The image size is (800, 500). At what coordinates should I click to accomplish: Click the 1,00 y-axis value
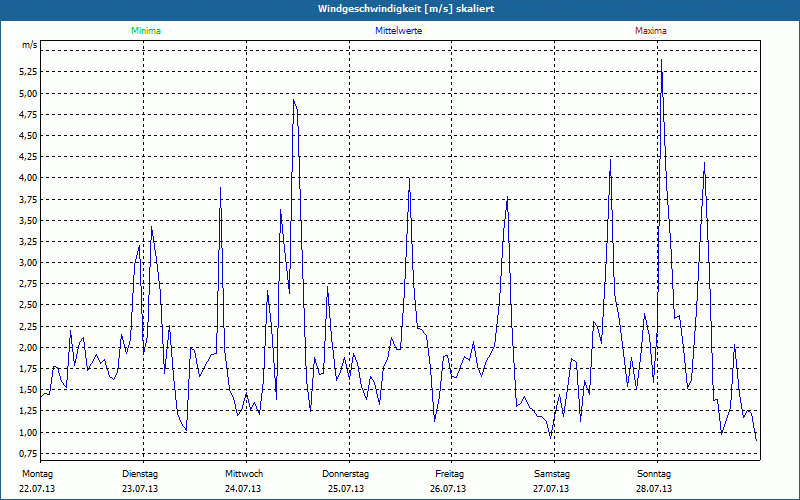pyautogui.click(x=29, y=432)
